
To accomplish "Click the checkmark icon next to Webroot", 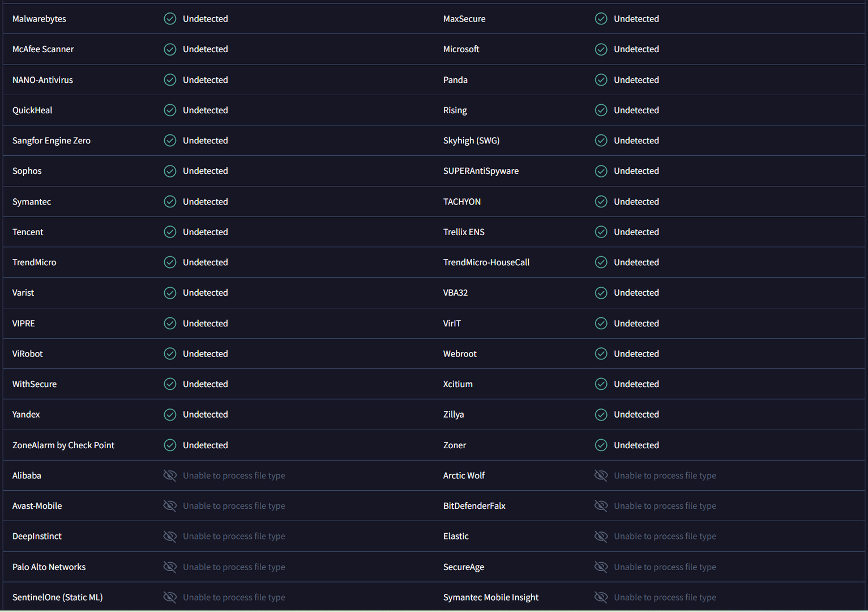I will (601, 354).
